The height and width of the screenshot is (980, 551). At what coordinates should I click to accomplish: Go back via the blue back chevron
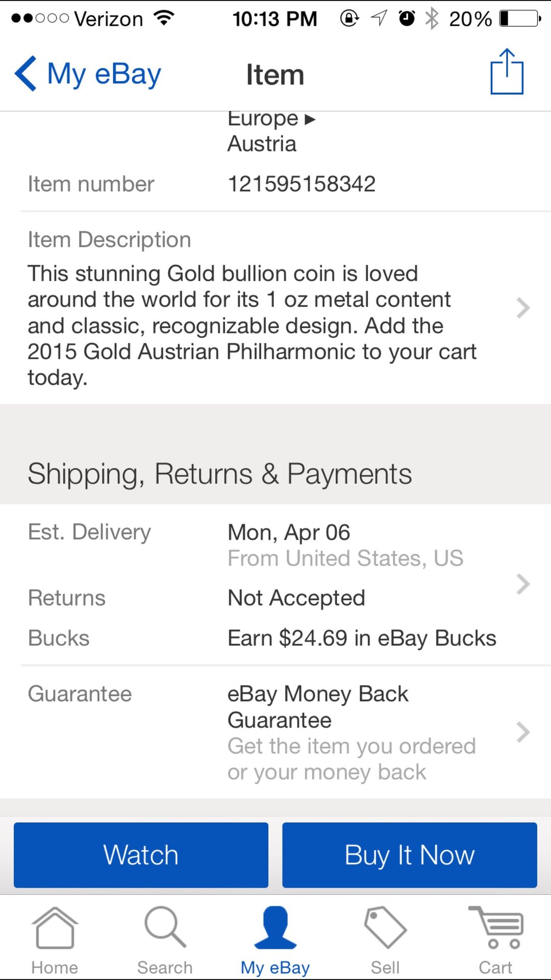click(x=26, y=73)
